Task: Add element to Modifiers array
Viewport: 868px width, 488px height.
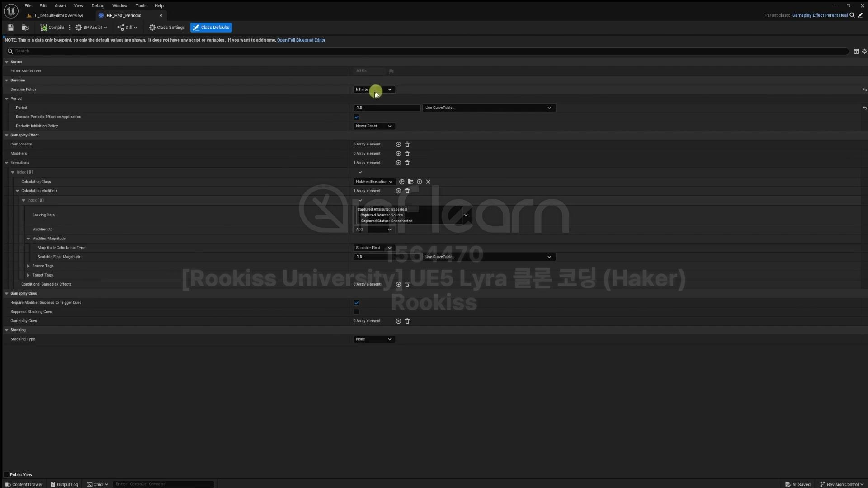Action: point(398,154)
